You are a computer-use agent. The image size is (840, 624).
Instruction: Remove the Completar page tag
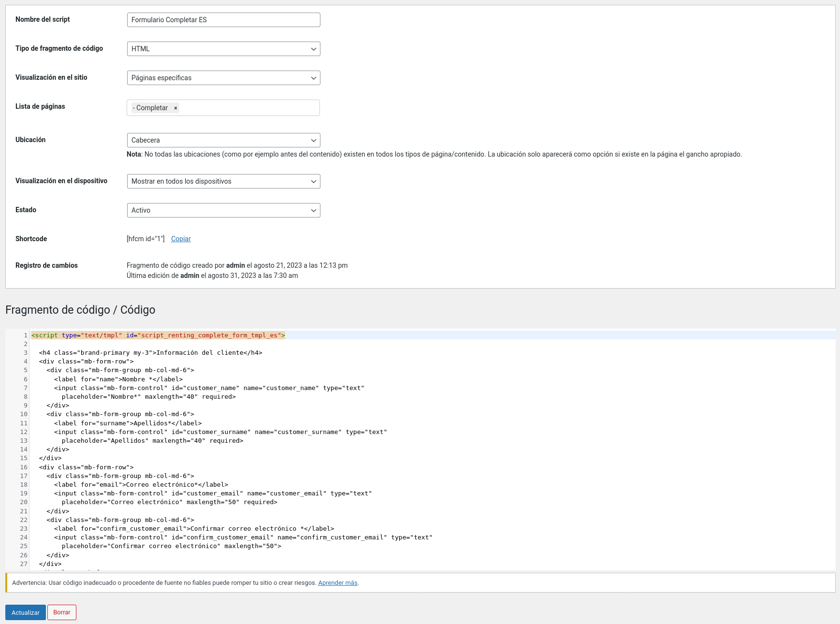175,108
